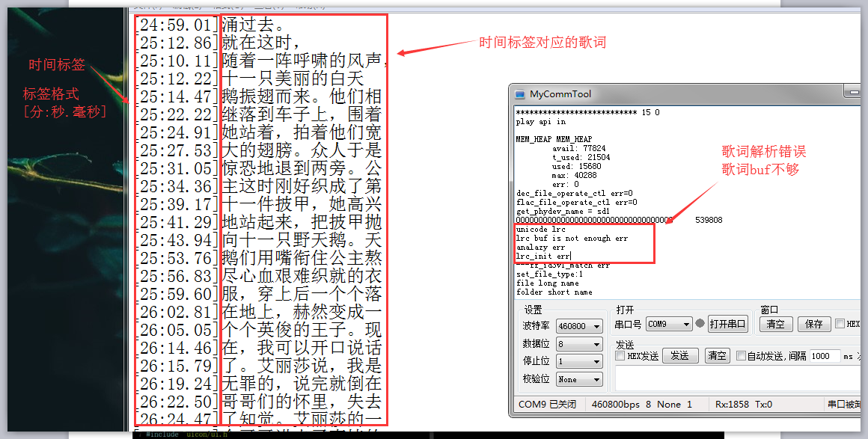Click the log line 'lrc_init err'
868x439 pixels.
pos(542,257)
